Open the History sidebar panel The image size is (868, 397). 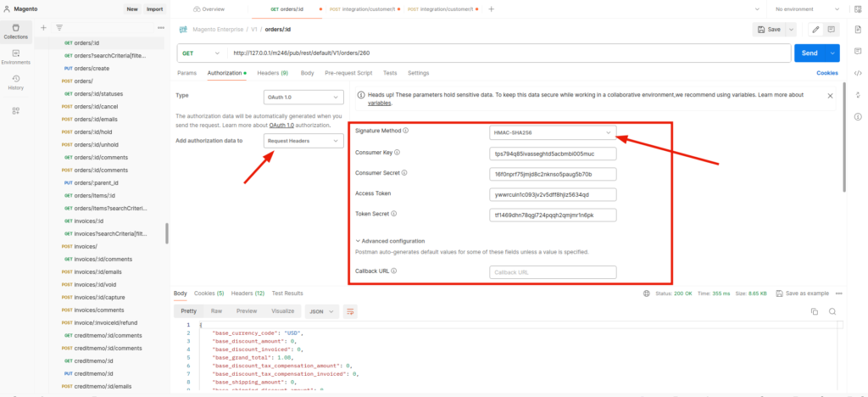click(x=15, y=82)
